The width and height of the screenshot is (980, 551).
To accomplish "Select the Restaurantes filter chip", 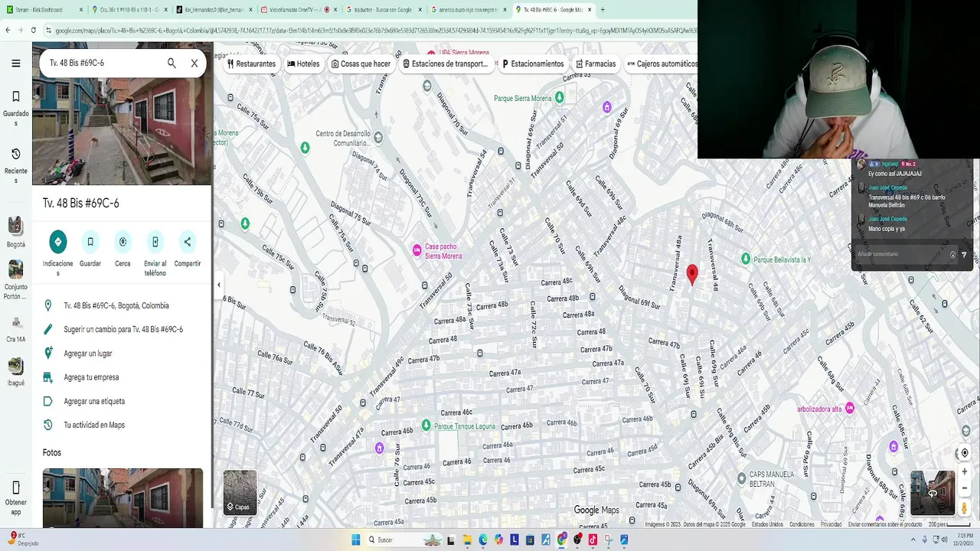I will pos(251,64).
